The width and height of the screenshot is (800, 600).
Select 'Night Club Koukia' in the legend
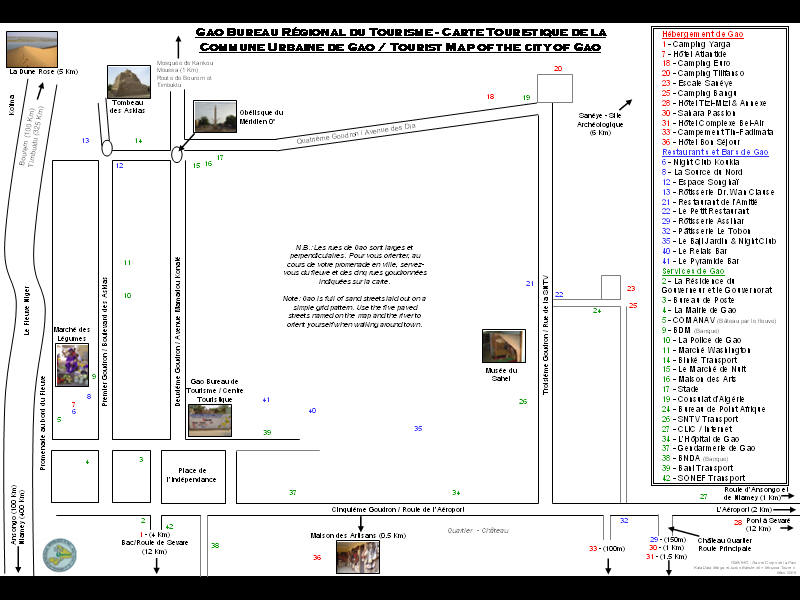click(x=701, y=162)
